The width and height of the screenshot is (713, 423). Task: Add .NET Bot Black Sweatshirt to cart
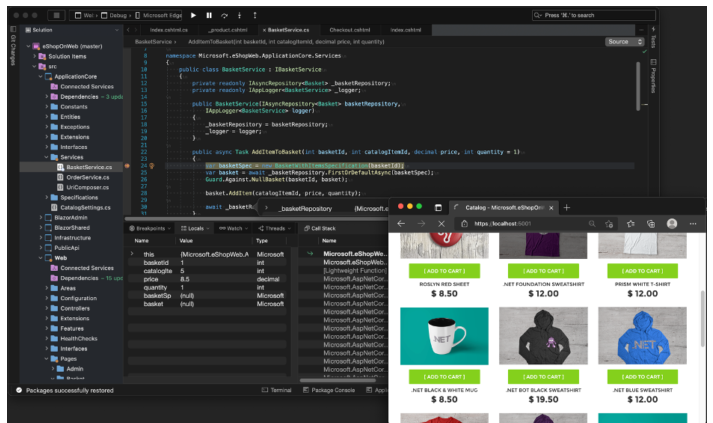tap(543, 377)
